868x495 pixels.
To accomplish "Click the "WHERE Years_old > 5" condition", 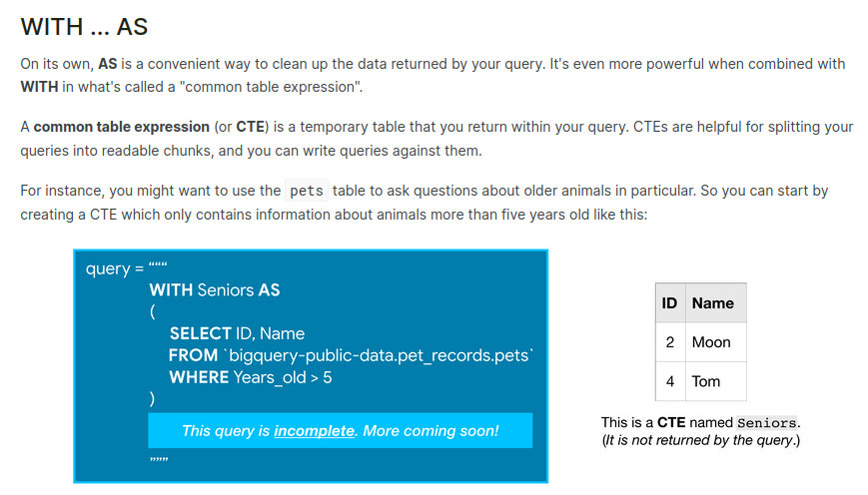I will coord(250,377).
